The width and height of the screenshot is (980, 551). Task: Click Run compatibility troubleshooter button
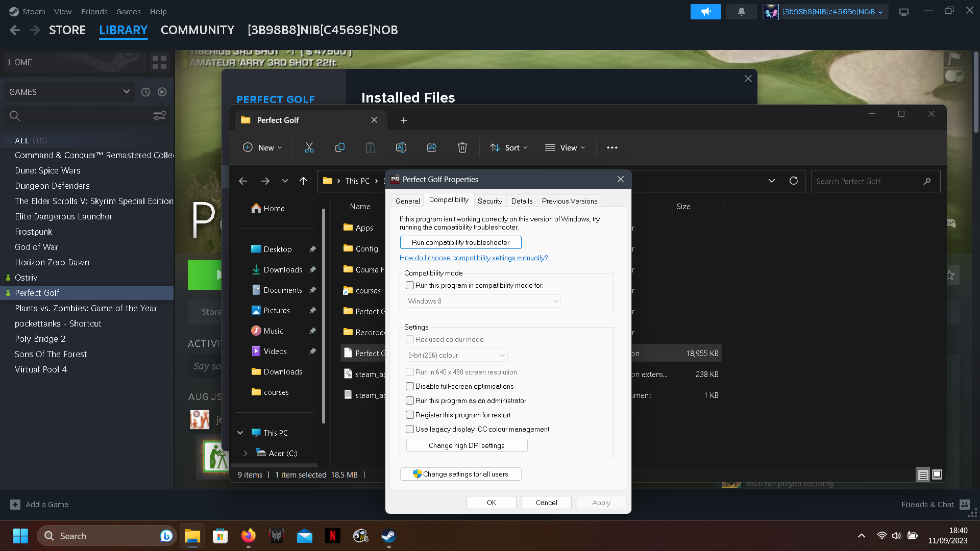click(460, 242)
